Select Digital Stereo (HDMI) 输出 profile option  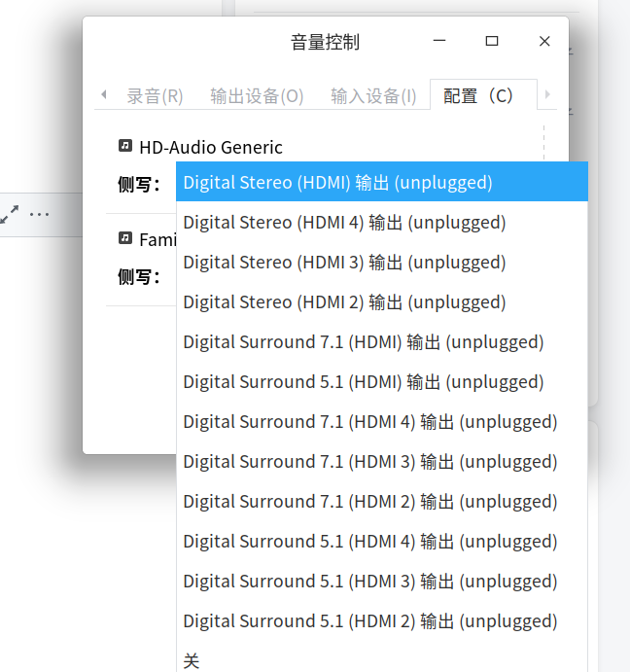click(x=382, y=182)
